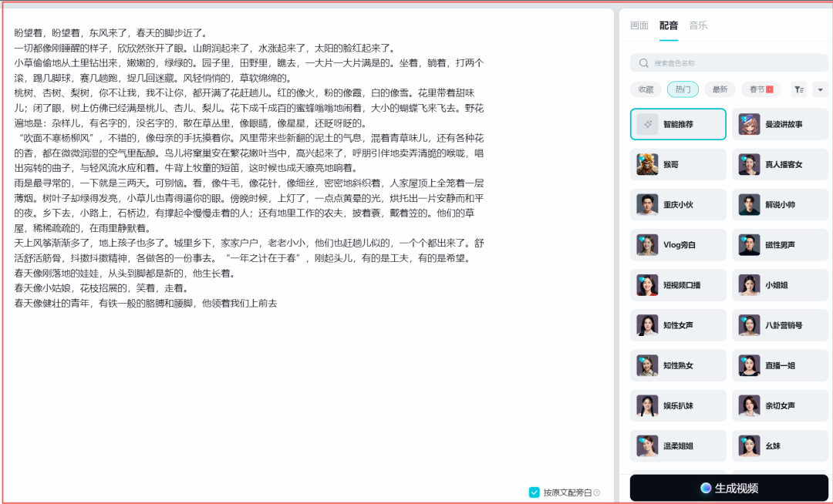Choose the 知性女声 voice
This screenshot has height=504, width=833.
coord(678,325)
